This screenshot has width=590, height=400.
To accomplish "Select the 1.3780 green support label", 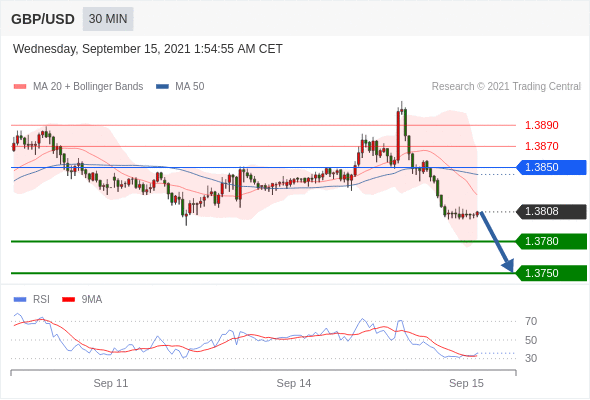I will click(551, 241).
